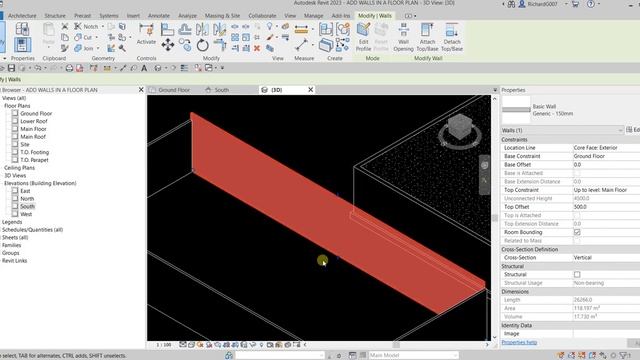The height and width of the screenshot is (360, 640).
Task: Tick the Ground Floor view checkbox in browser
Action: click(x=15, y=113)
